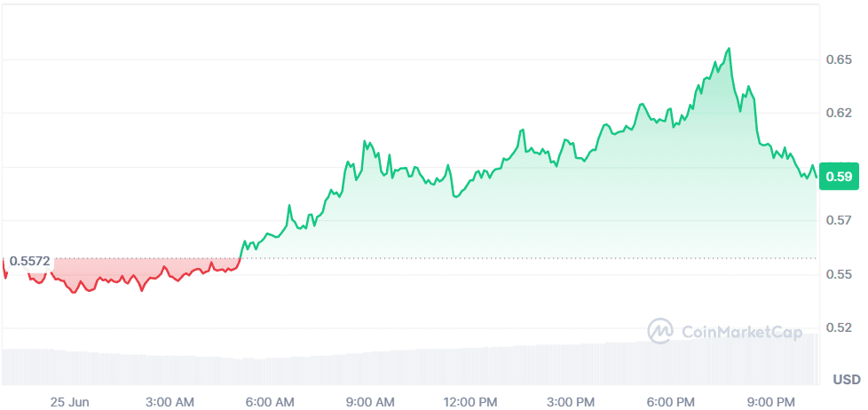Select the 6:00 AM time label
The height and width of the screenshot is (410, 868).
pyautogui.click(x=271, y=400)
